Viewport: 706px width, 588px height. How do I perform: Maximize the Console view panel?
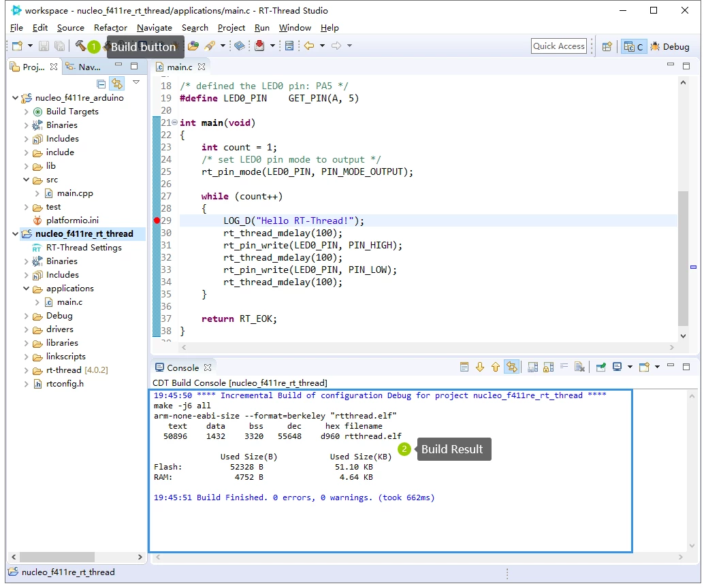pyautogui.click(x=686, y=367)
